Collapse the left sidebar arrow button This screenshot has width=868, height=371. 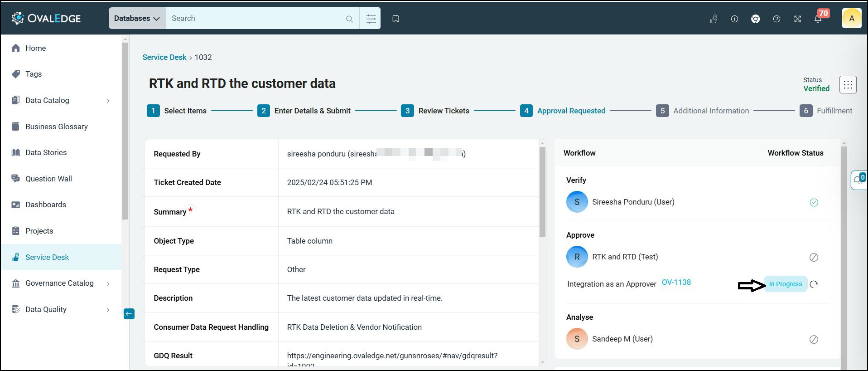129,314
